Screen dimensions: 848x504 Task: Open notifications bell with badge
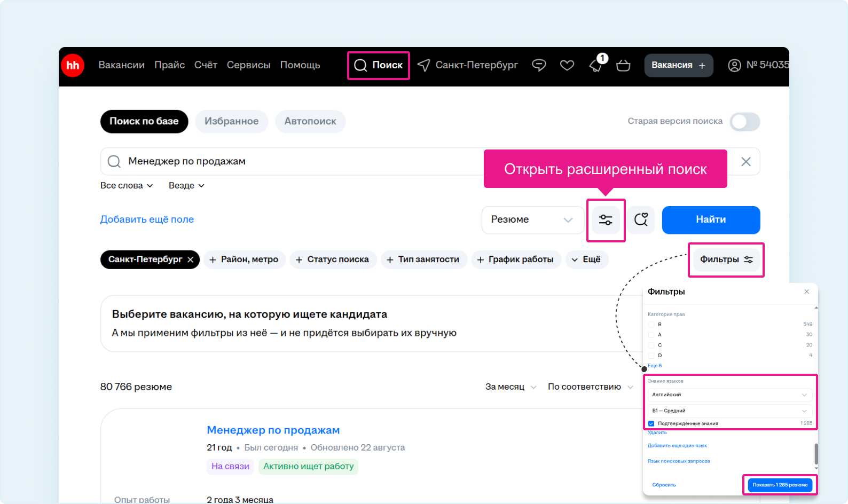click(x=596, y=65)
